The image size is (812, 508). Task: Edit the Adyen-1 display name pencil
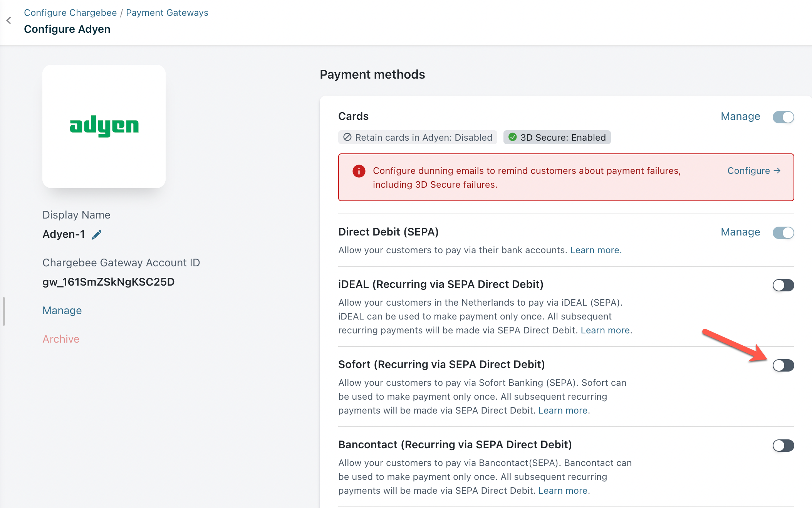click(97, 234)
